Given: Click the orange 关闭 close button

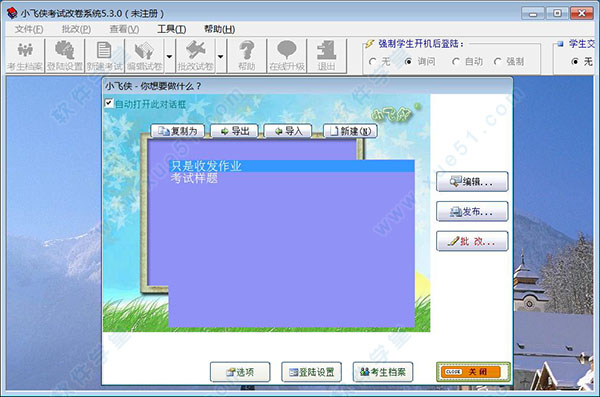Looking at the screenshot, I should pyautogui.click(x=473, y=372).
